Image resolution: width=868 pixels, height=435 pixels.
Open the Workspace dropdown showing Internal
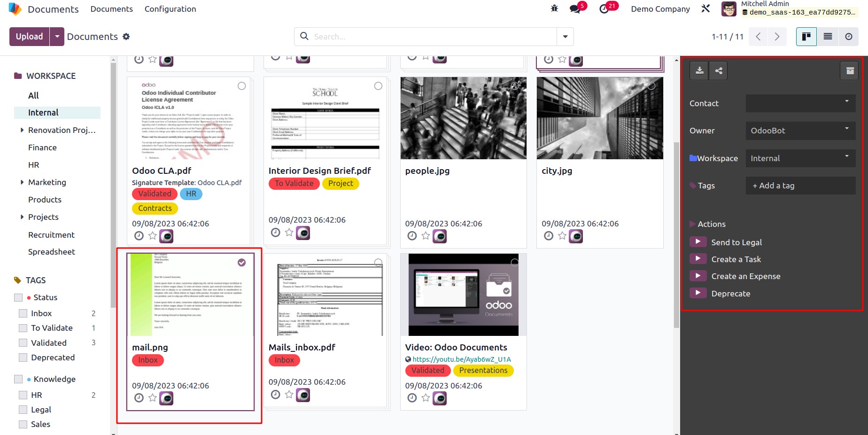(x=800, y=158)
